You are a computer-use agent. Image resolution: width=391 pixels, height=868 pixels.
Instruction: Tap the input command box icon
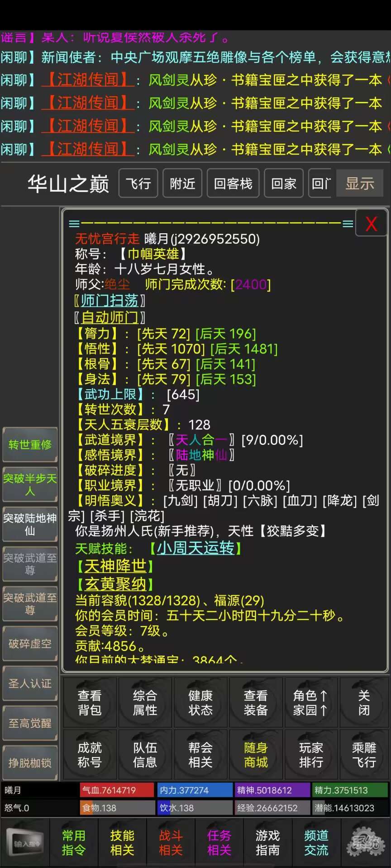(x=25, y=843)
